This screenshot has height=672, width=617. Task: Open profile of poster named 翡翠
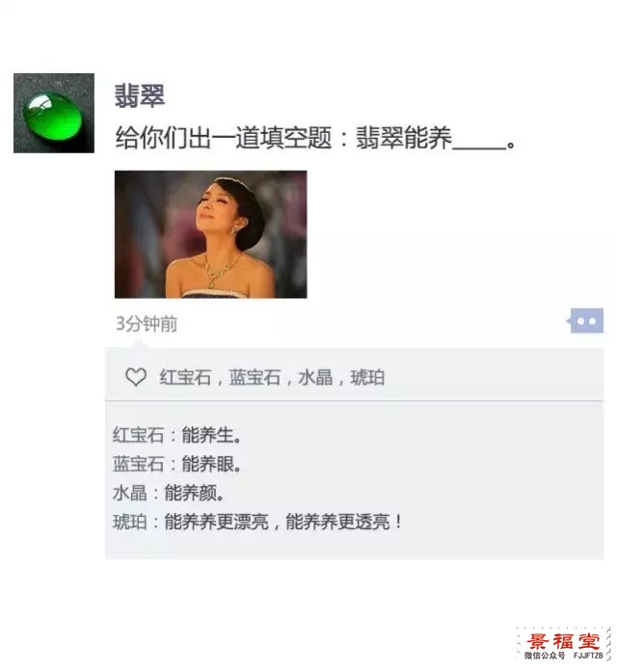139,95
